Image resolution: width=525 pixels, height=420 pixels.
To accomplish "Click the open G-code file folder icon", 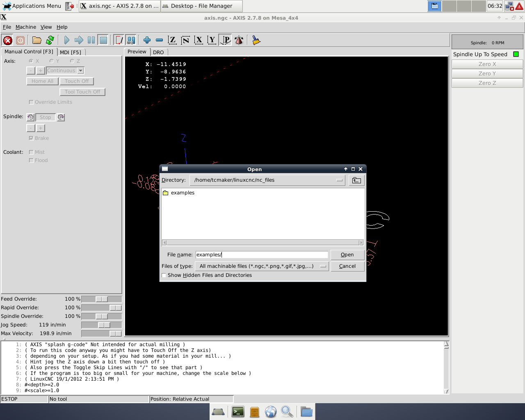I will (x=37, y=40).
